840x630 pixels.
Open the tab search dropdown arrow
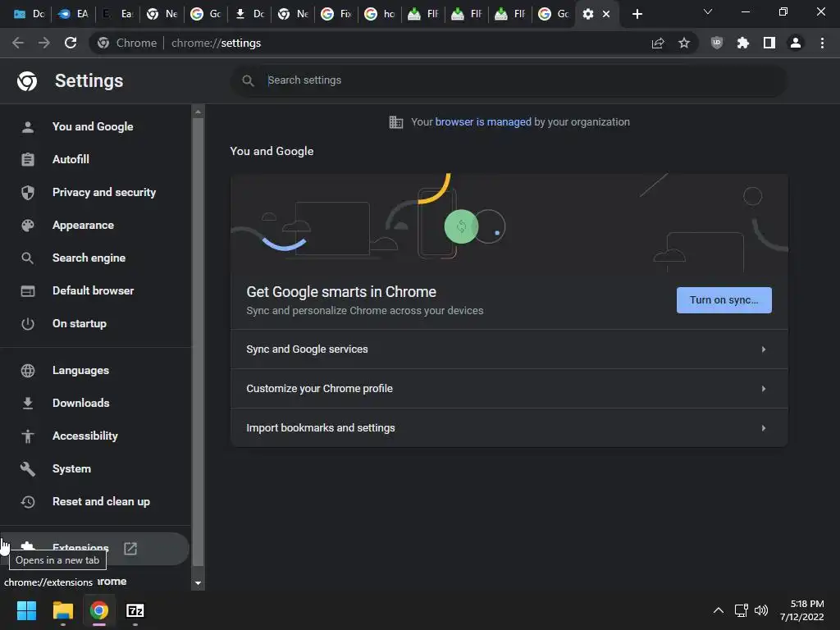click(x=708, y=11)
